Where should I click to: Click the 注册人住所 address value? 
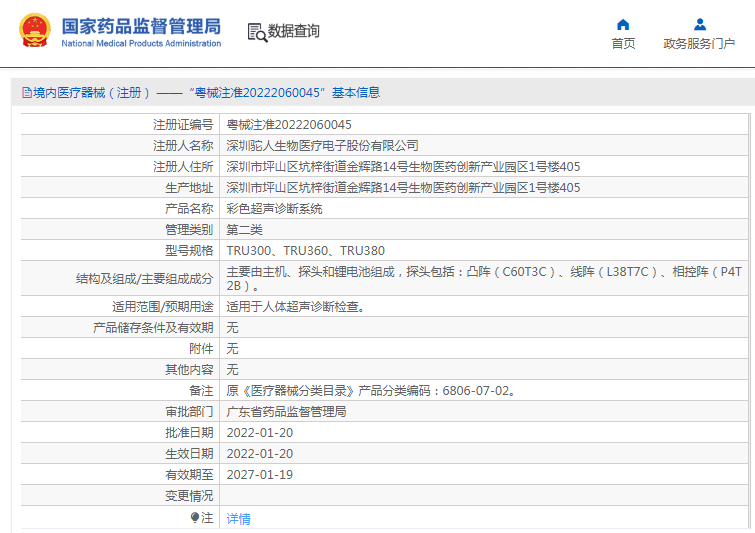[x=403, y=167]
